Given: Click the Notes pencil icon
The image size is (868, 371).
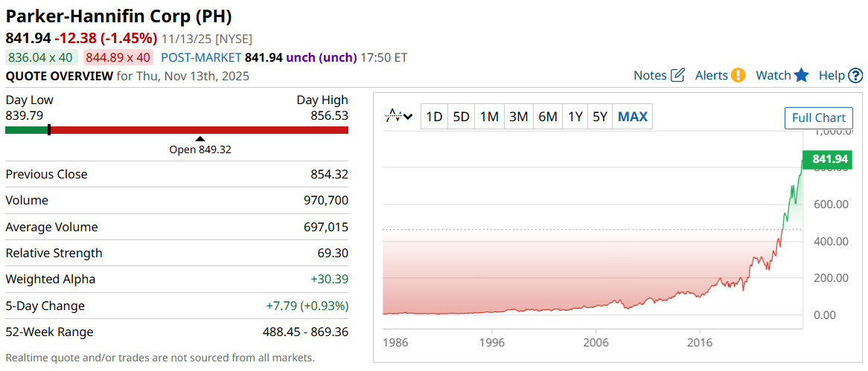Looking at the screenshot, I should point(677,75).
